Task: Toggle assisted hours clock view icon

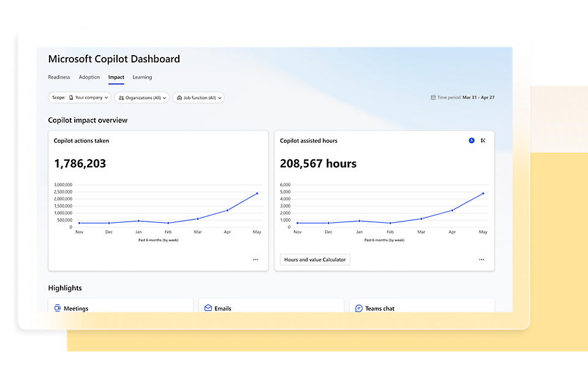Action: [x=472, y=141]
